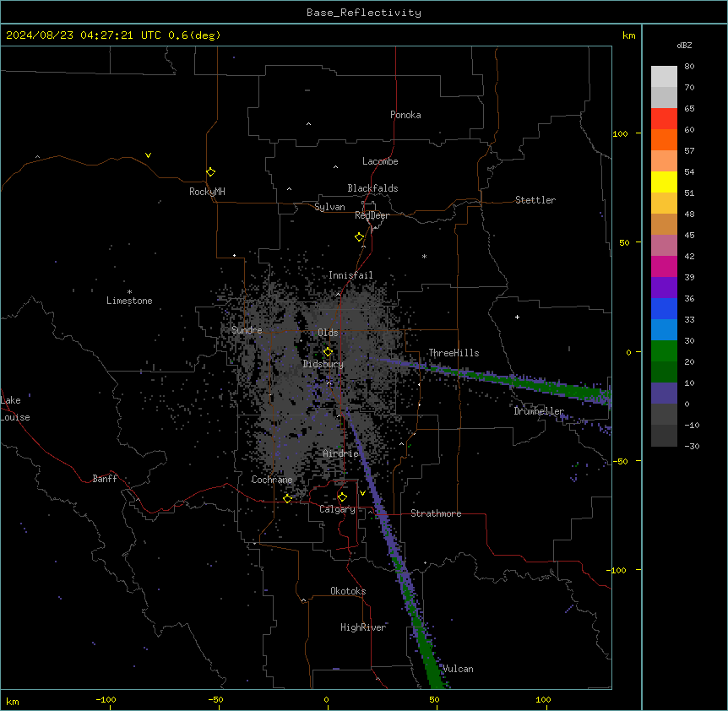
Task: Click the Innisfail town label
Action: [x=350, y=275]
